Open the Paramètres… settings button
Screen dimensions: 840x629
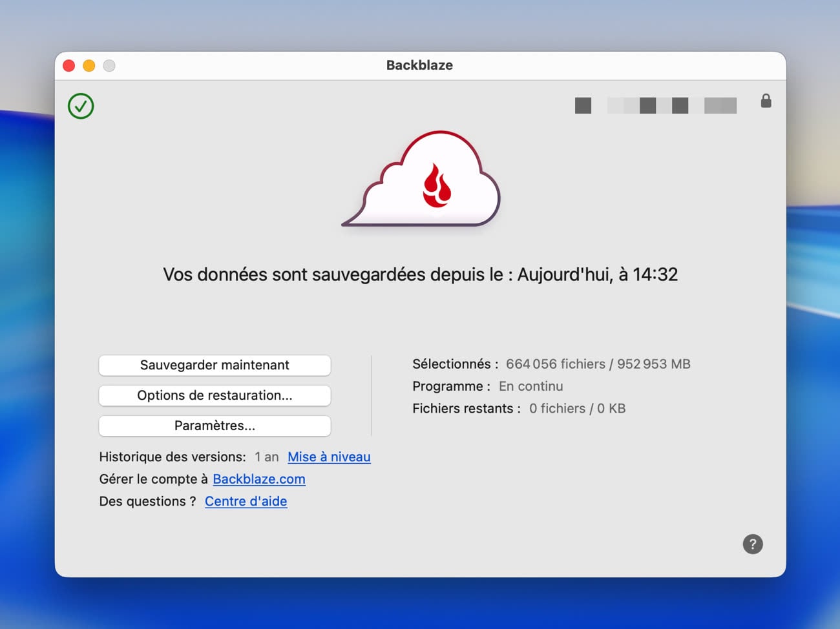click(x=215, y=426)
